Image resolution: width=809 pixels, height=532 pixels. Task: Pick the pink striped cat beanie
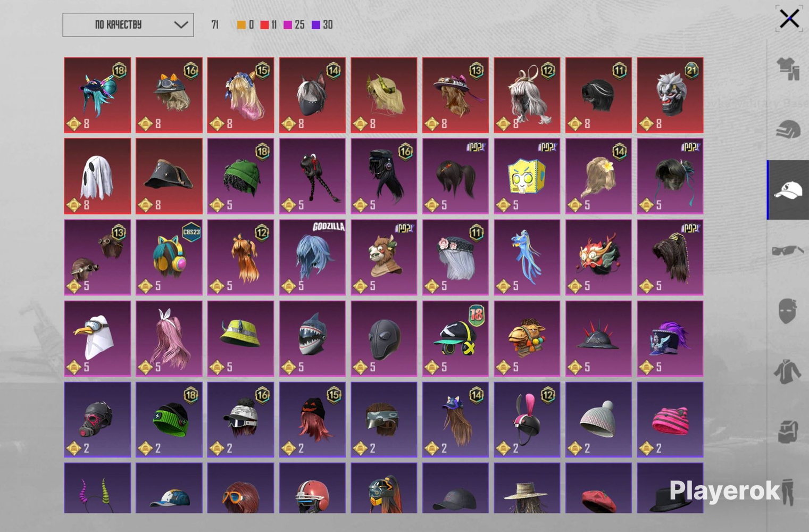(x=670, y=420)
